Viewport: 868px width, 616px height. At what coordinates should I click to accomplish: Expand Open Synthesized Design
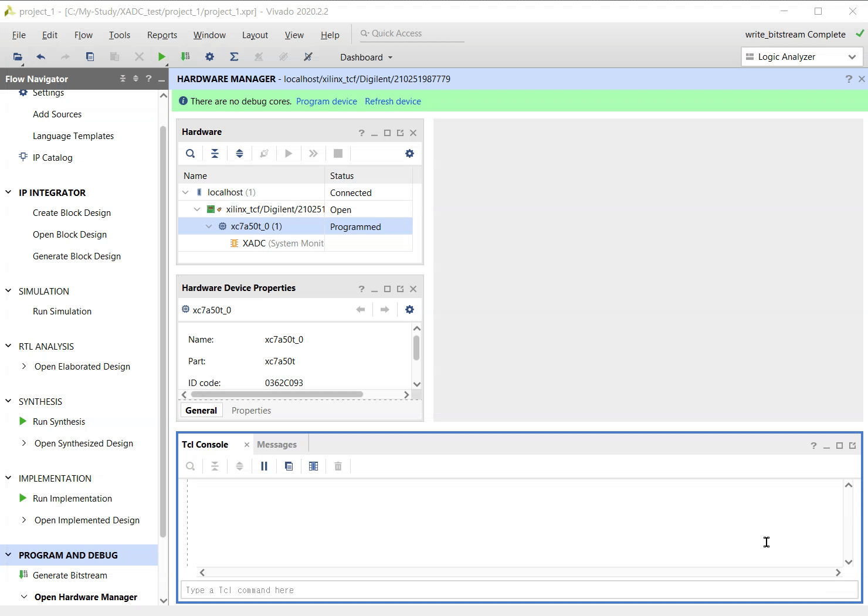23,444
